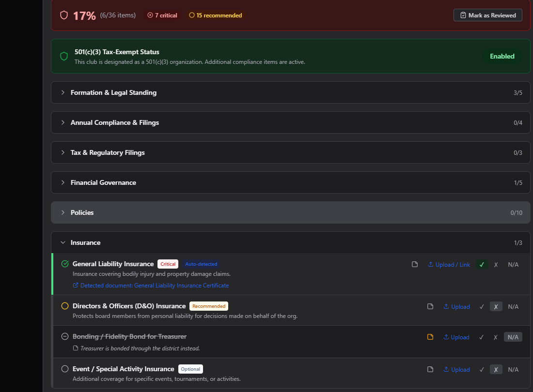This screenshot has width=533, height=392.
Task: Click the Mark as Reviewed button
Action: tap(488, 15)
